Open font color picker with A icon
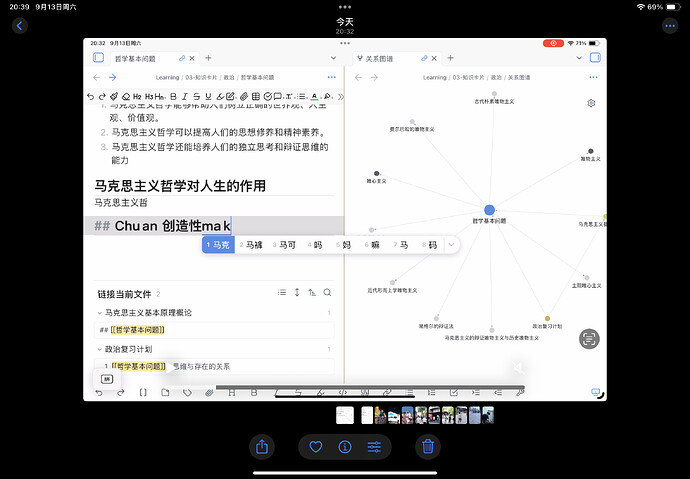 click(314, 96)
